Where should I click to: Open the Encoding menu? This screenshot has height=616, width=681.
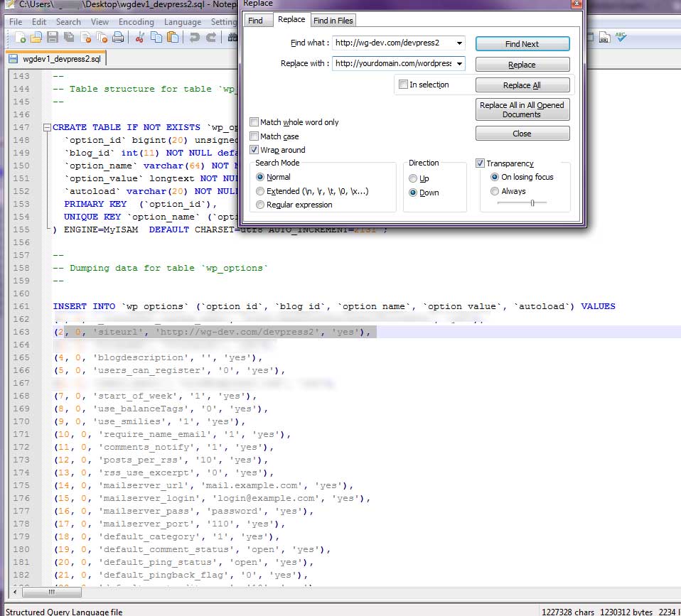coord(136,22)
